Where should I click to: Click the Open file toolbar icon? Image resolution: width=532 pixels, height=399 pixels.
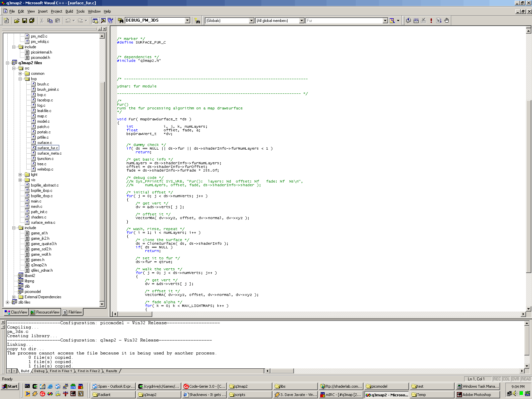pyautogui.click(x=17, y=21)
